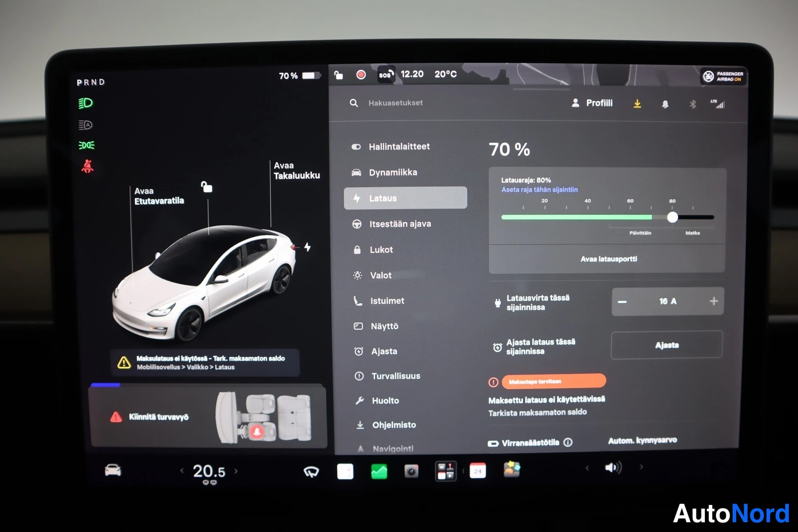Lower volume with left chevron

[587, 467]
